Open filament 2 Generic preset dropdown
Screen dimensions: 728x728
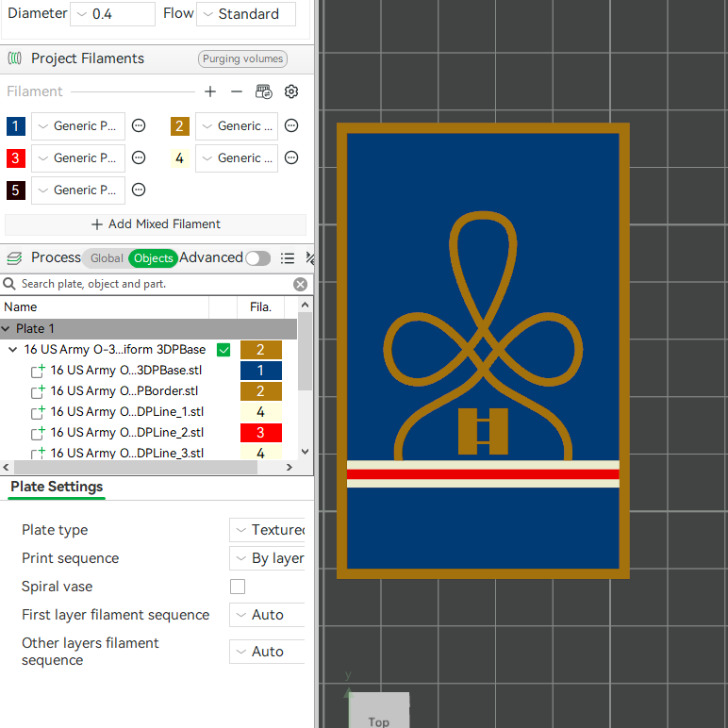point(237,125)
